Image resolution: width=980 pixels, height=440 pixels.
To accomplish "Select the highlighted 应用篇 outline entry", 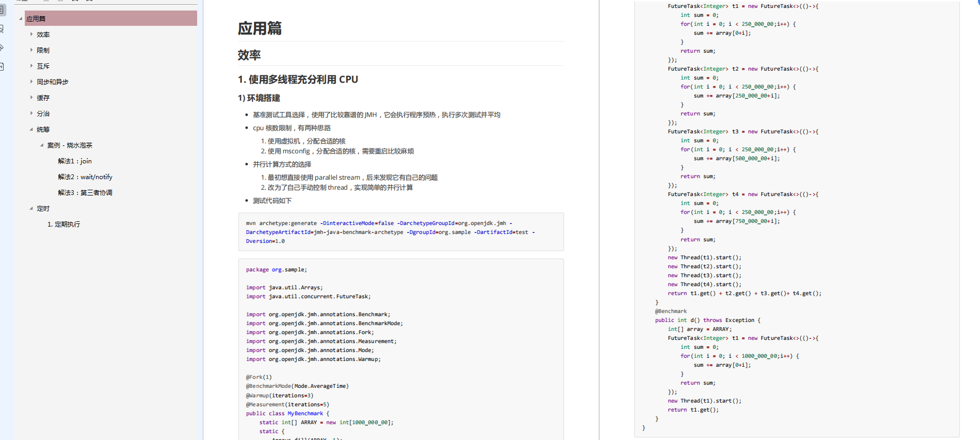I will [111, 18].
